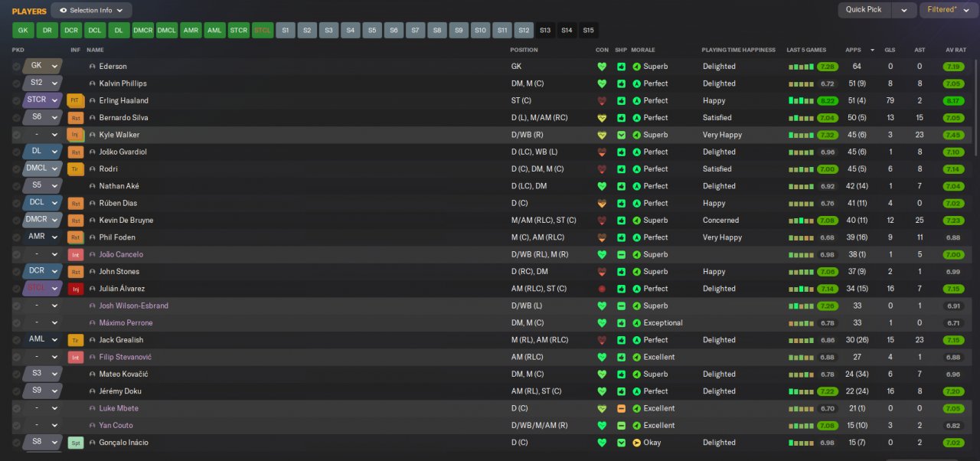Click Erling Haaland's FIT status icon
Viewport: 980px width, 461px height.
coord(75,100)
